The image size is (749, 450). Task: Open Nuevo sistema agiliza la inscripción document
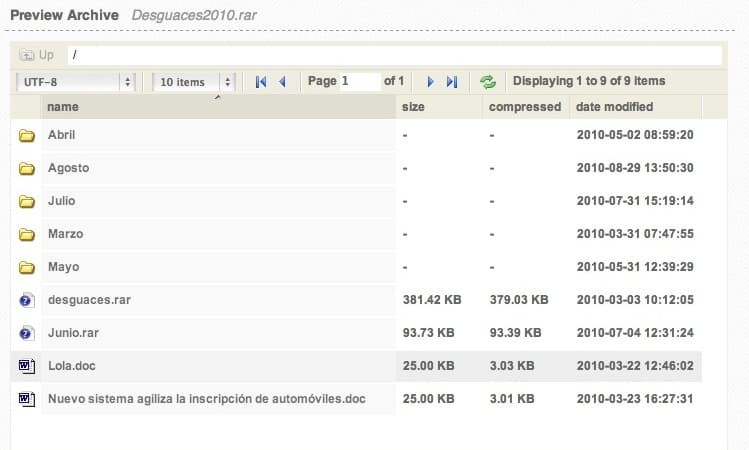(x=206, y=399)
